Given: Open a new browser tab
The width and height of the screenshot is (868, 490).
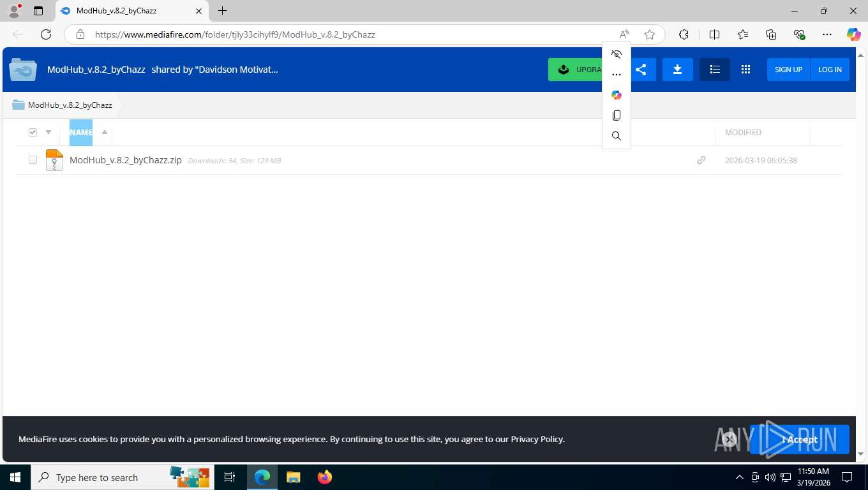Looking at the screenshot, I should click(x=222, y=11).
